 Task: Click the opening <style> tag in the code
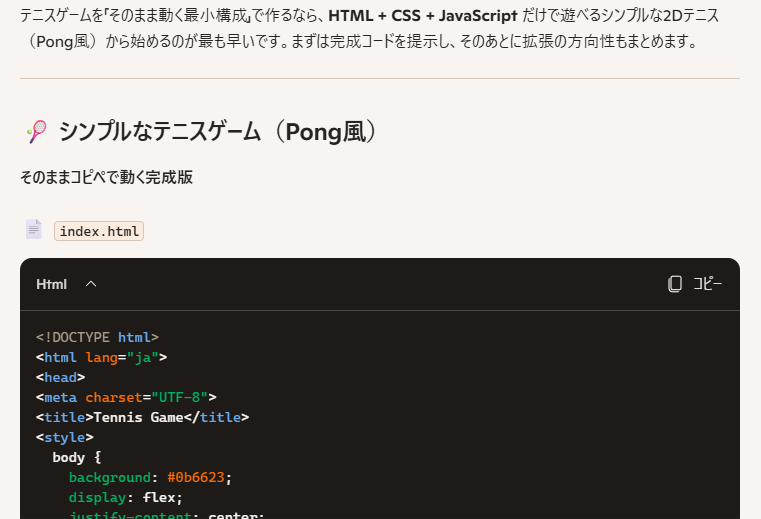coord(64,437)
